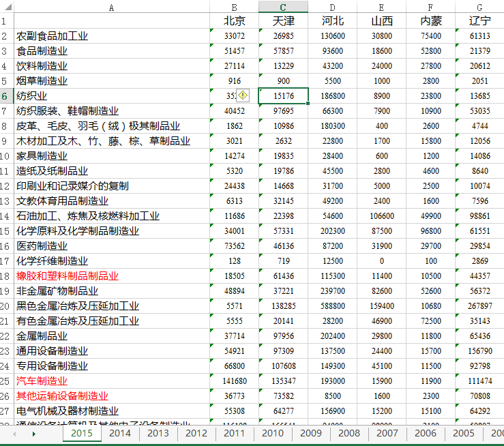504x446 pixels.
Task: Select the cell 农副食品加工业
Action: pos(112,36)
